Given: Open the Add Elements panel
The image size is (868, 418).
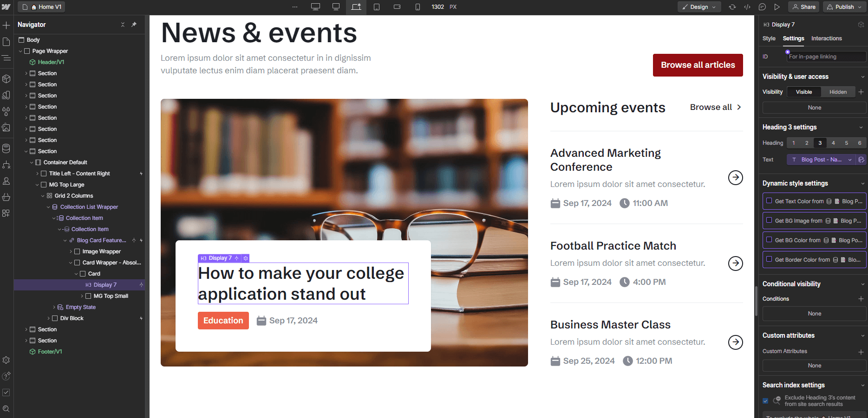Looking at the screenshot, I should click(x=7, y=24).
